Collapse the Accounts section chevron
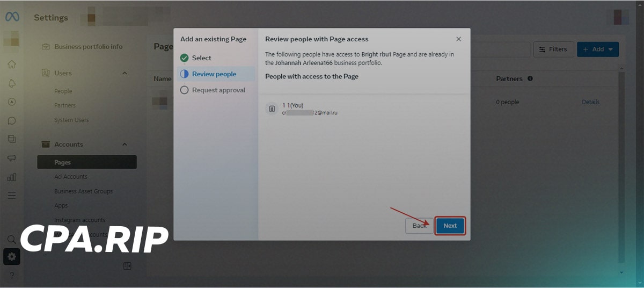The height and width of the screenshot is (288, 644). 125,145
